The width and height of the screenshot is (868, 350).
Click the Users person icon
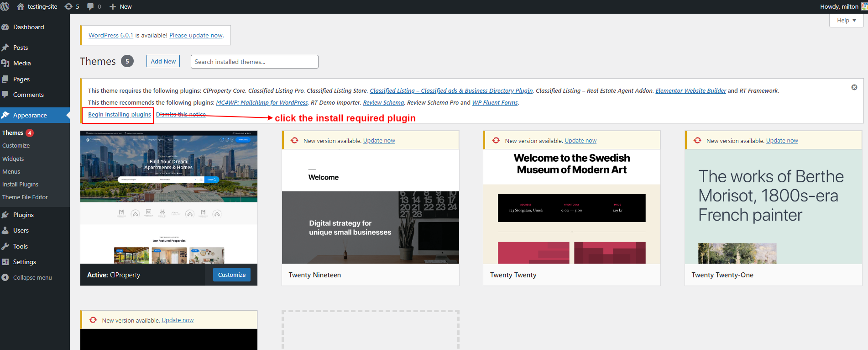coord(5,230)
